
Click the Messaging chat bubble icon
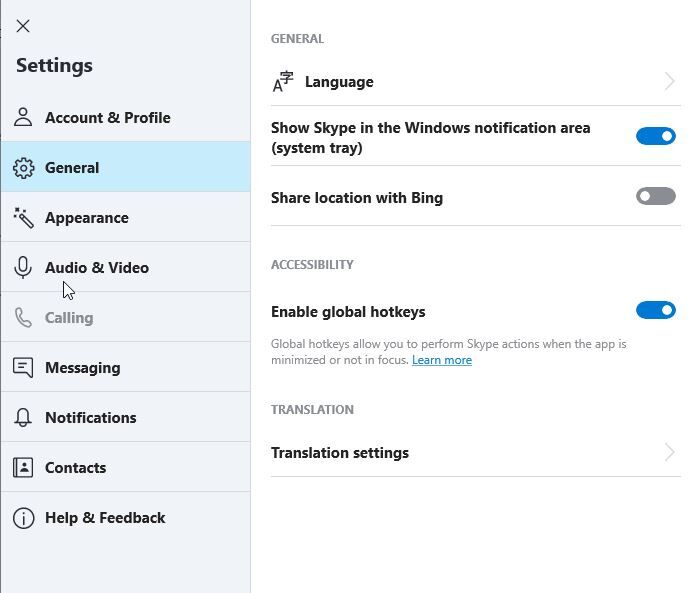coord(23,368)
